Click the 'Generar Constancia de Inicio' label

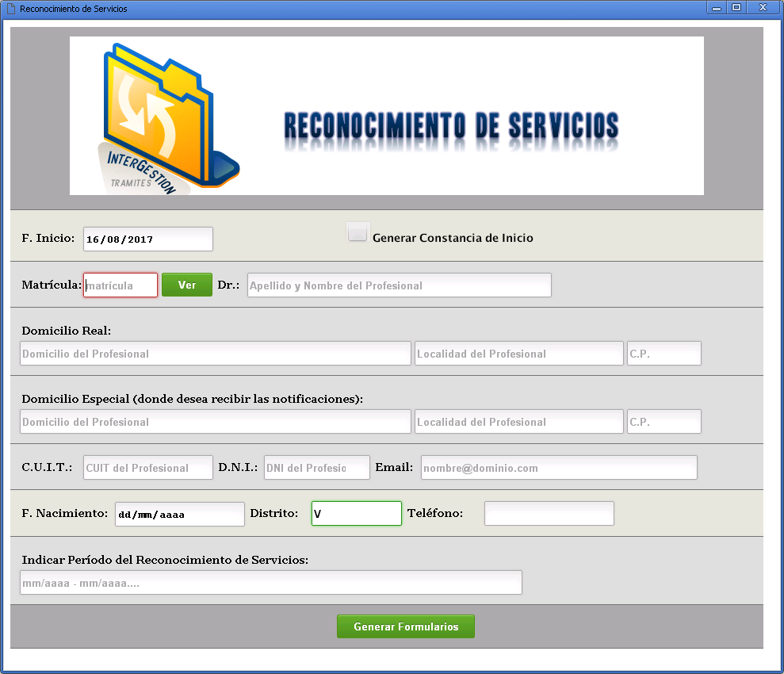[x=453, y=238]
